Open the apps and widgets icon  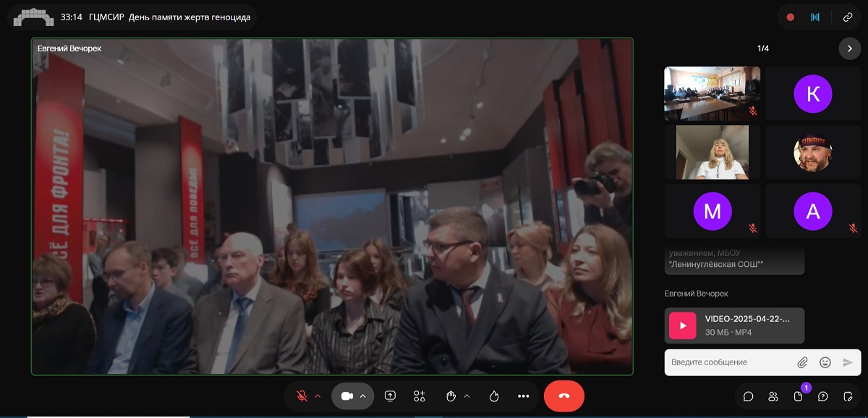420,396
